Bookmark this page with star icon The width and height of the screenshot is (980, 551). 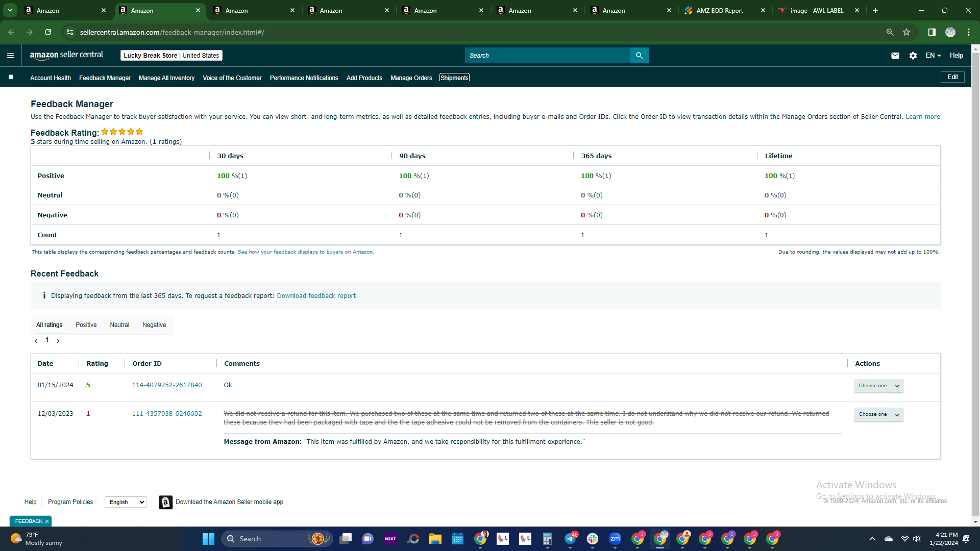[x=906, y=32]
